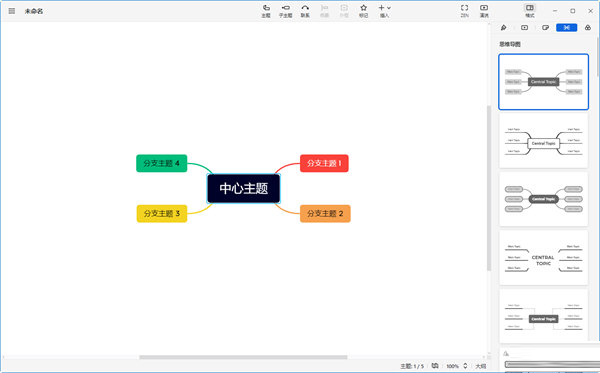Click the vertical canvas scrollbar
The width and height of the screenshot is (600, 373).
[489, 187]
